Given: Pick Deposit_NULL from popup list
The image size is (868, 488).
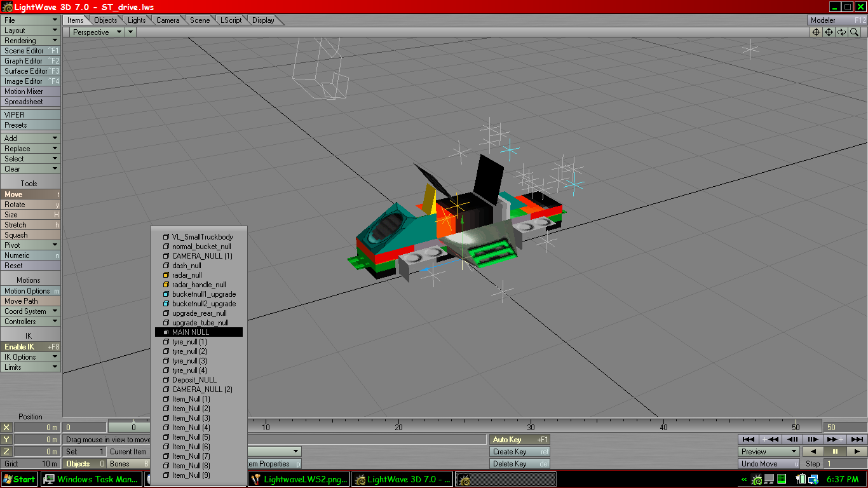Looking at the screenshot, I should tap(198, 380).
